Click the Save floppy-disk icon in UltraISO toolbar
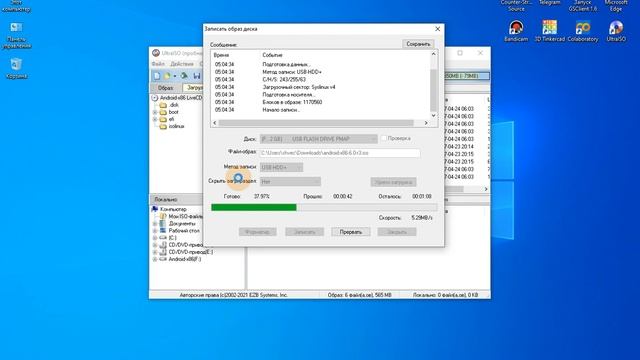The image size is (640, 360). (197, 76)
